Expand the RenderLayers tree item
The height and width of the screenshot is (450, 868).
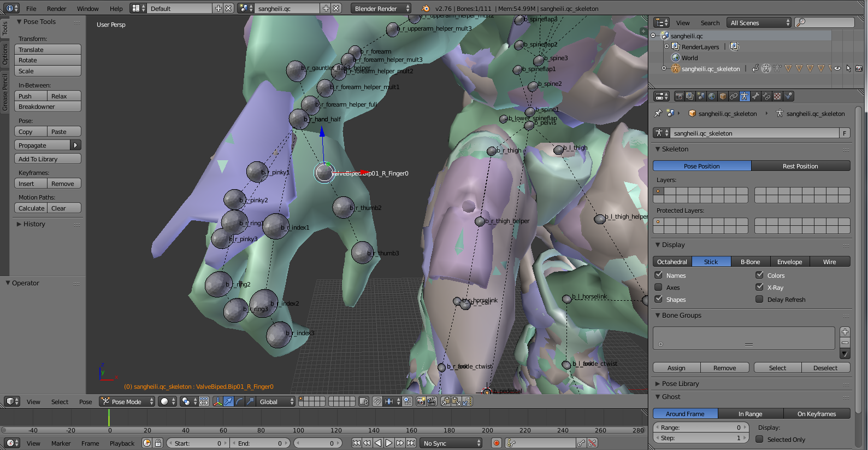[666, 46]
